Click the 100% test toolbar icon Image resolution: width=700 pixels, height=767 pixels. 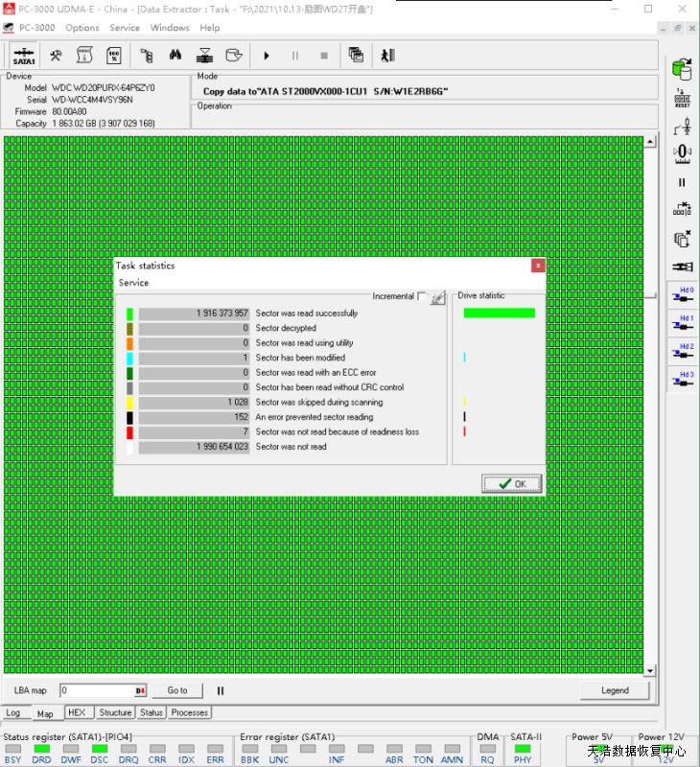[112, 56]
